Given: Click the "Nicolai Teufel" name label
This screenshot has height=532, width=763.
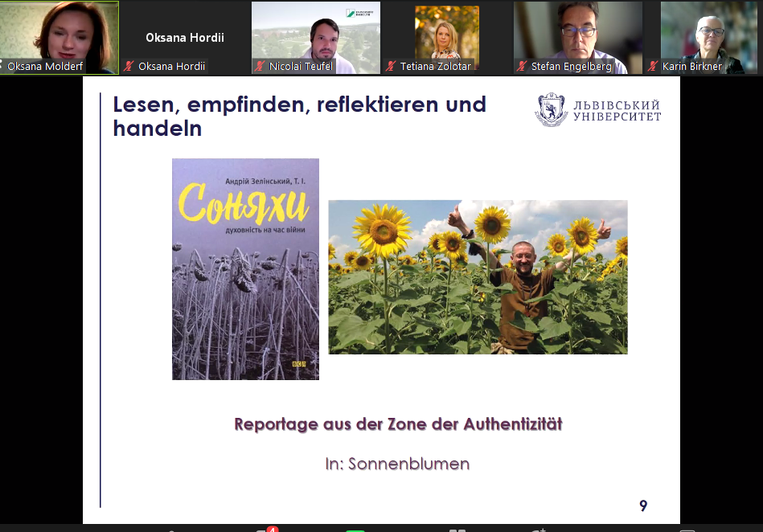Looking at the screenshot, I should click(301, 66).
